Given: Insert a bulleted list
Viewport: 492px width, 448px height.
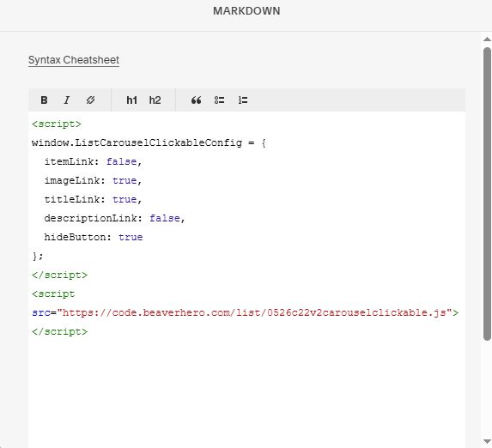Looking at the screenshot, I should coord(219,100).
